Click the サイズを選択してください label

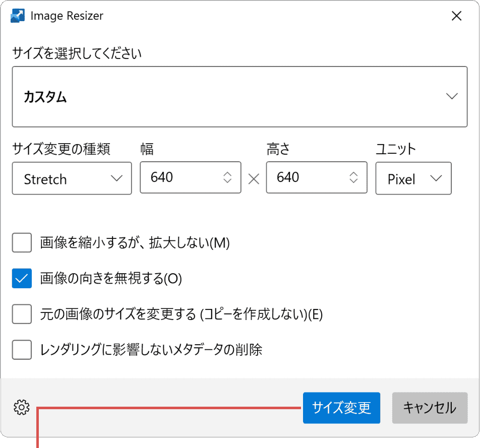[x=77, y=53]
